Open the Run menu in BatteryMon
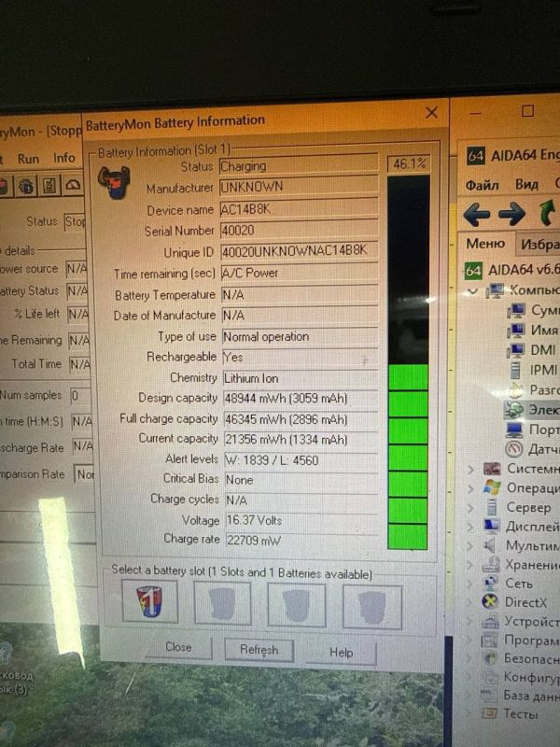Image resolution: width=560 pixels, height=747 pixels. coord(28,159)
